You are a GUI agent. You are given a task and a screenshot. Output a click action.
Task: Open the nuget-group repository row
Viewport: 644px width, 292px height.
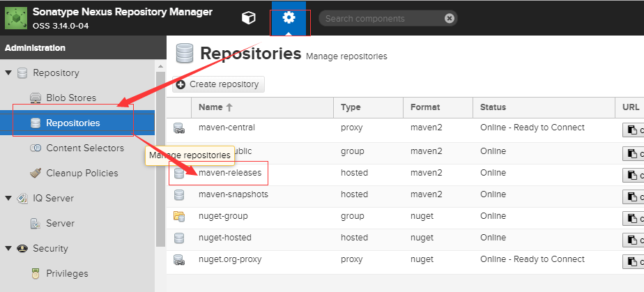click(x=405, y=217)
